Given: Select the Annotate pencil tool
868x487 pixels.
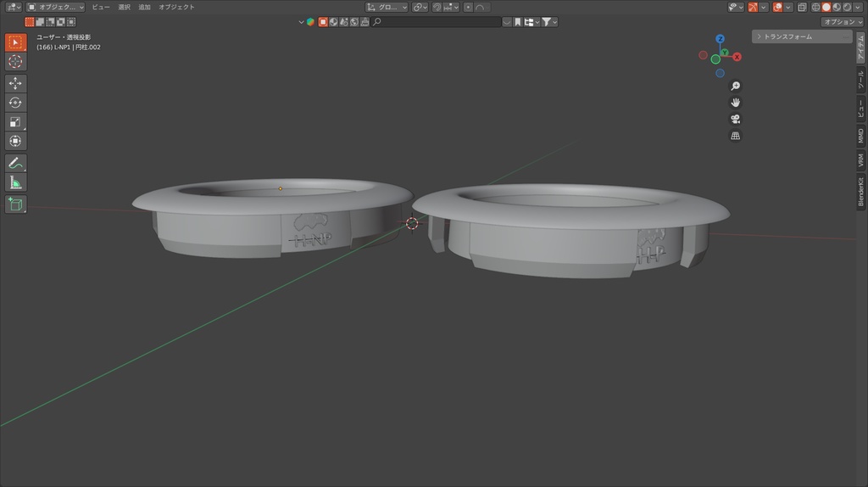Looking at the screenshot, I should click(x=15, y=163).
